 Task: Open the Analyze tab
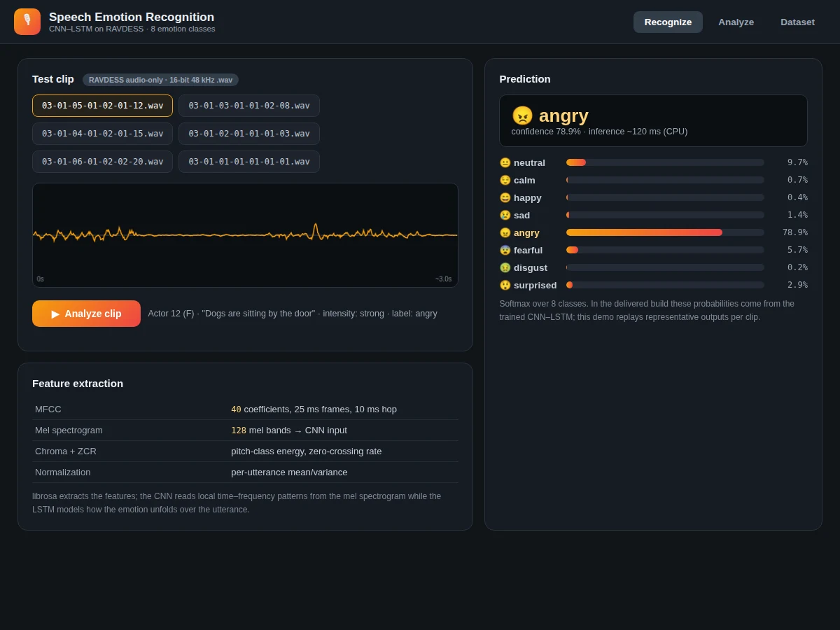pyautogui.click(x=736, y=22)
